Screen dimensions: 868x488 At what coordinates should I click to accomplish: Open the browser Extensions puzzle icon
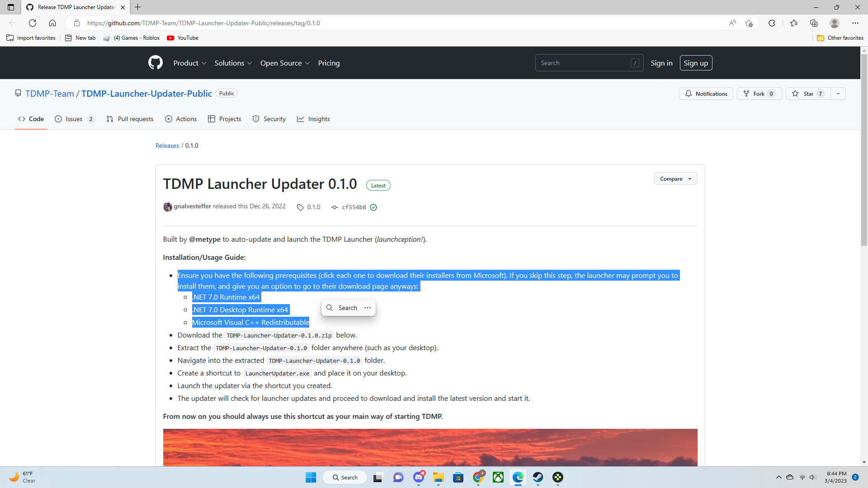(772, 23)
